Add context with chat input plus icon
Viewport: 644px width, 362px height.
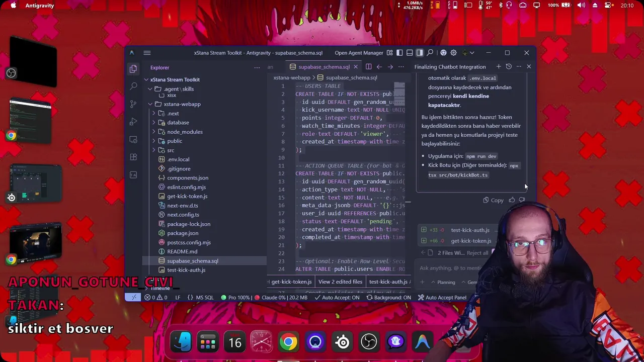click(422, 282)
